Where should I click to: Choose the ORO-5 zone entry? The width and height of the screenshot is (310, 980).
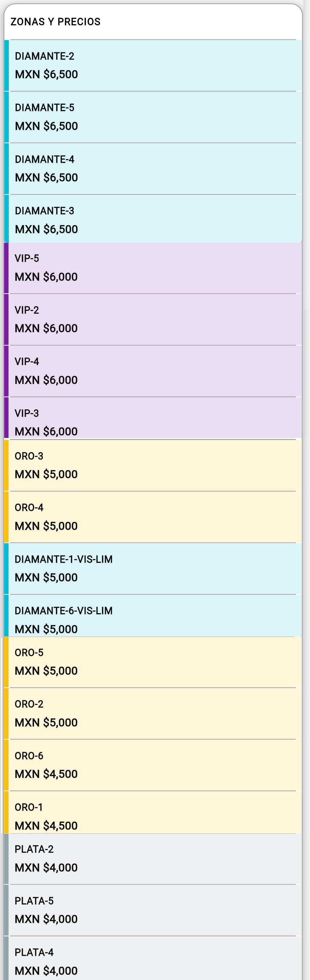[x=153, y=662]
